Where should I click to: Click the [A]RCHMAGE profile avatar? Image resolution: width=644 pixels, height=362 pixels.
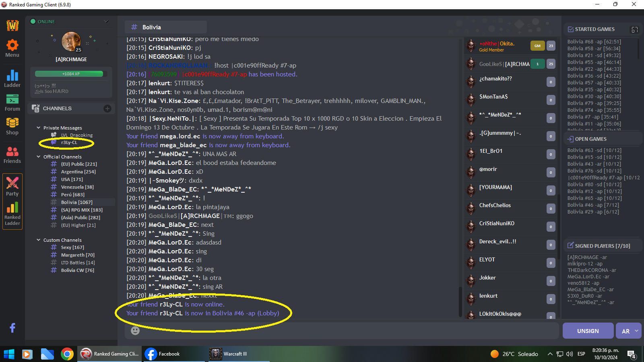[71, 41]
